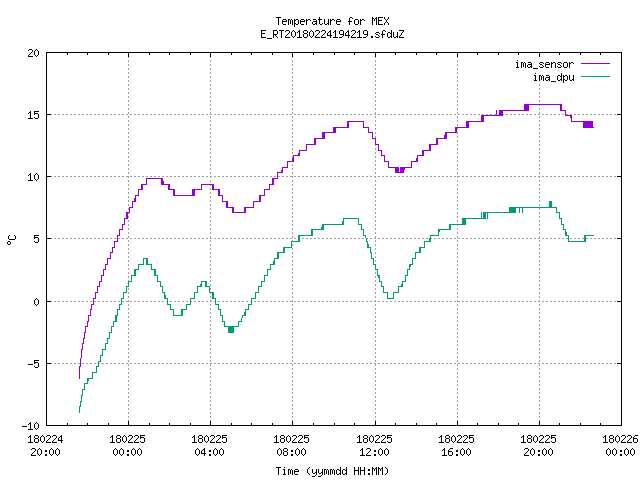Click the y-axis tick label '10'
Viewport: 640px width, 480px height.
coord(33,177)
